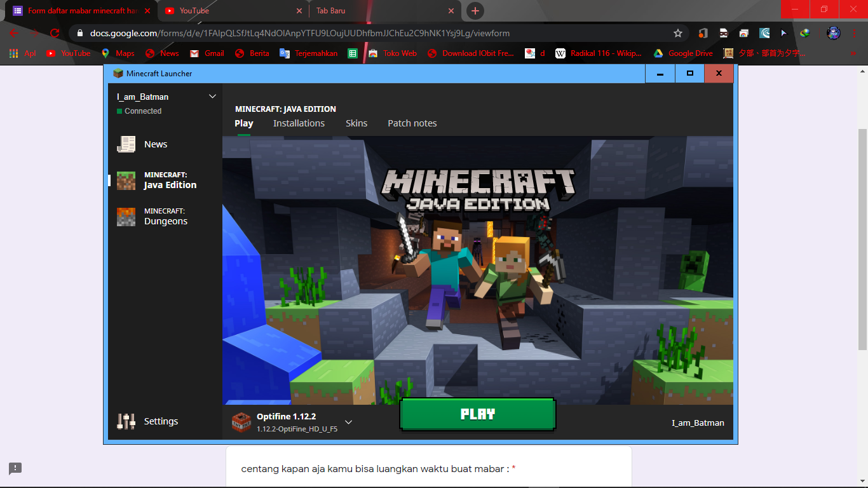Close the Minecraft Launcher window
The height and width of the screenshot is (488, 868).
719,74
